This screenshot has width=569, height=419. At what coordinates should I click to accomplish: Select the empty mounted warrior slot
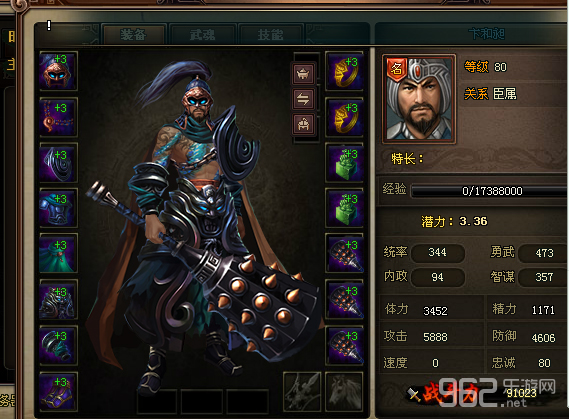[302, 392]
